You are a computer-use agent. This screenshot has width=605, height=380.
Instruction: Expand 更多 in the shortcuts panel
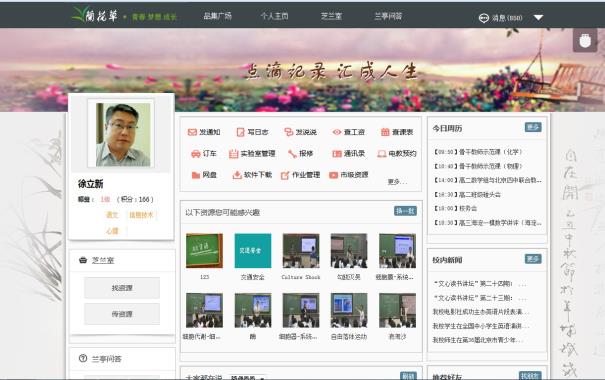point(397,182)
